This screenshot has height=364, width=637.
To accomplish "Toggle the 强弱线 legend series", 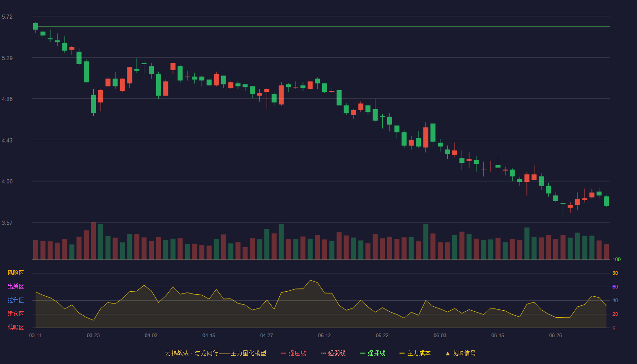I will coord(333,353).
